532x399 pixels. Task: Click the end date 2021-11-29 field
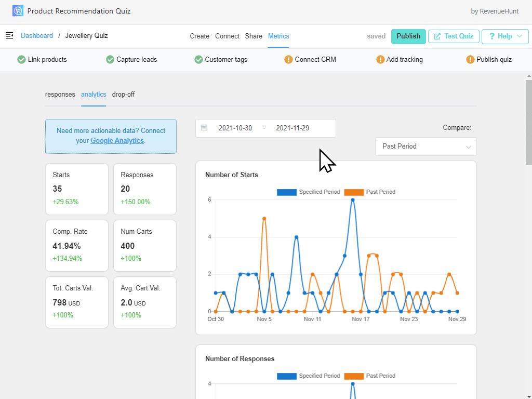292,128
